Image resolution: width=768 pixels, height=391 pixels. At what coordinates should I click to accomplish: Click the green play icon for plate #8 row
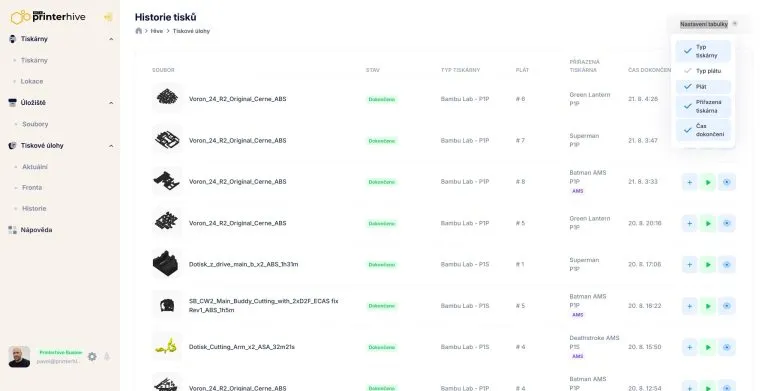pos(708,182)
